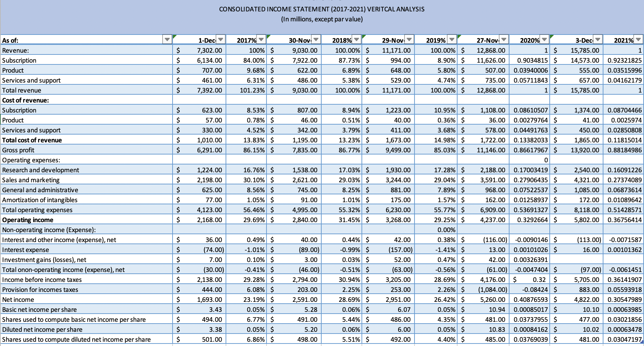Select the 0.36756414 operating income ratio

click(623, 220)
